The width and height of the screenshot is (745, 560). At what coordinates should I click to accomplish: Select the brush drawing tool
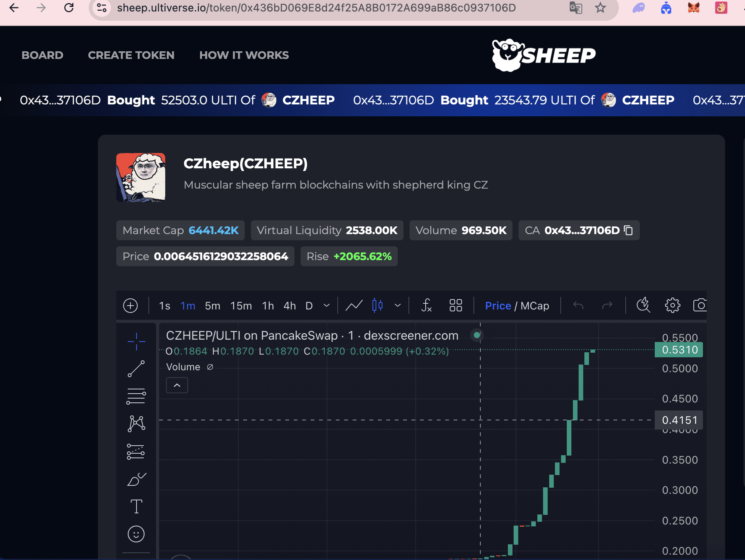click(x=136, y=479)
